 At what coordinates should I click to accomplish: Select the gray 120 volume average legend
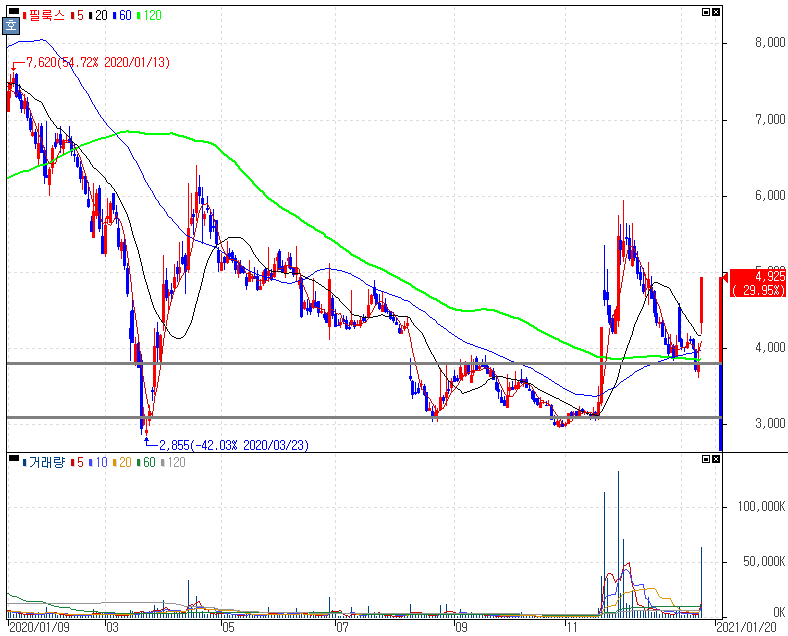pos(173,462)
